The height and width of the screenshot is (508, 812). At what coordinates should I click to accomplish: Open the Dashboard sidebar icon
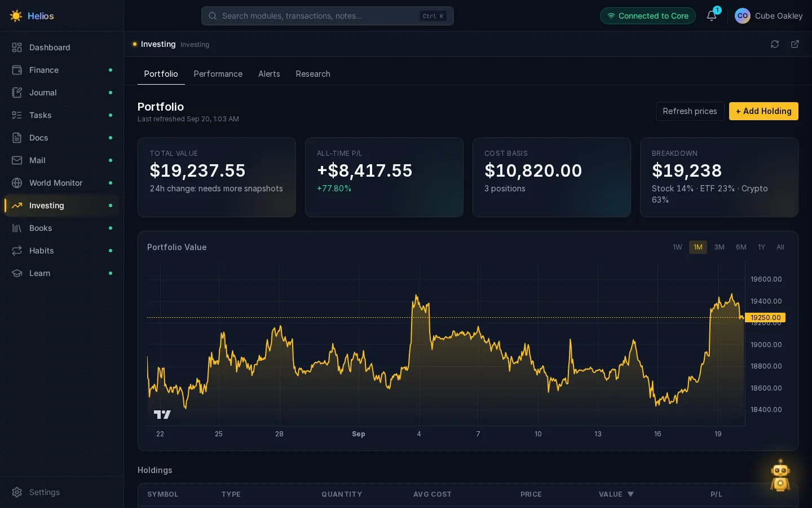point(17,47)
